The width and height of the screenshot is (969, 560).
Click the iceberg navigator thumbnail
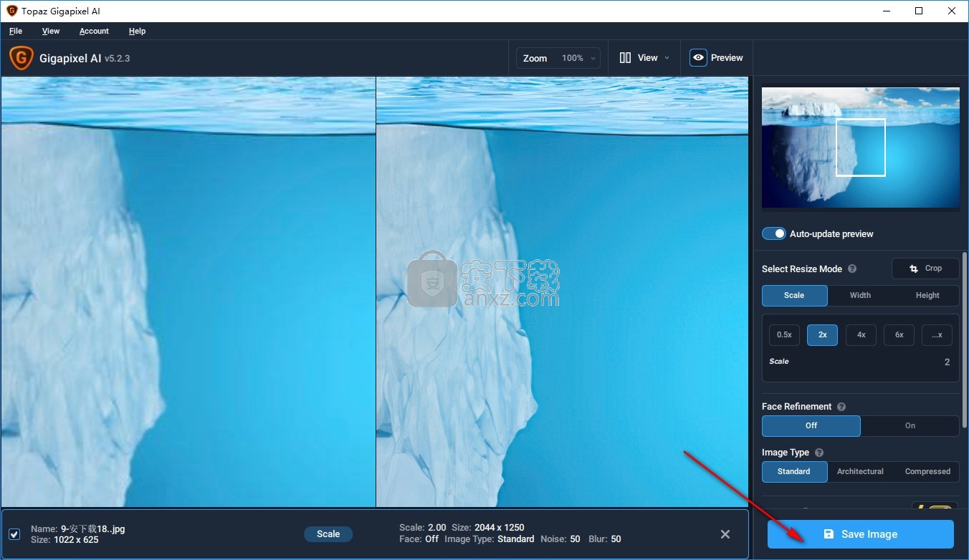[x=860, y=148]
